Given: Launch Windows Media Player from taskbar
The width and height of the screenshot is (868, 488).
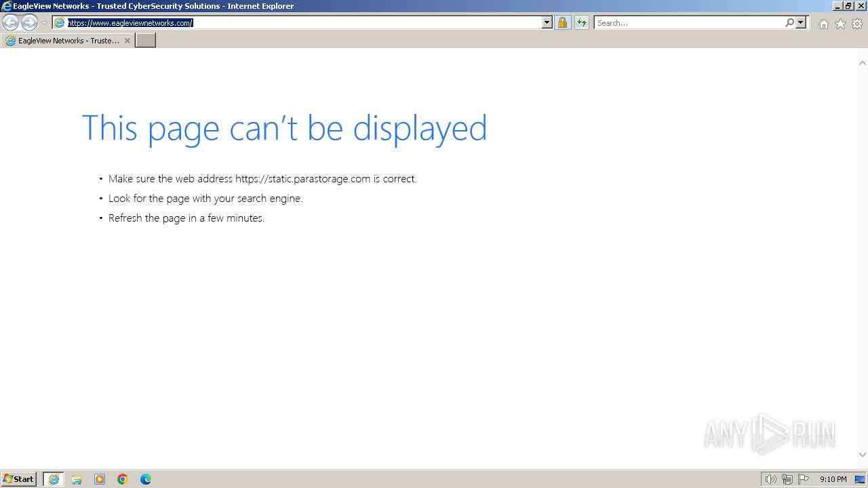Looking at the screenshot, I should pyautogui.click(x=100, y=479).
